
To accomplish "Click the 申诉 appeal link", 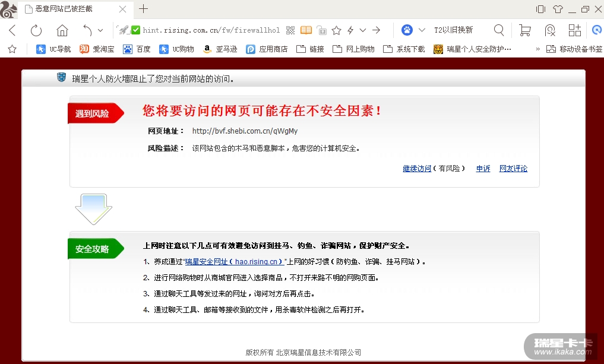I will click(x=483, y=168).
